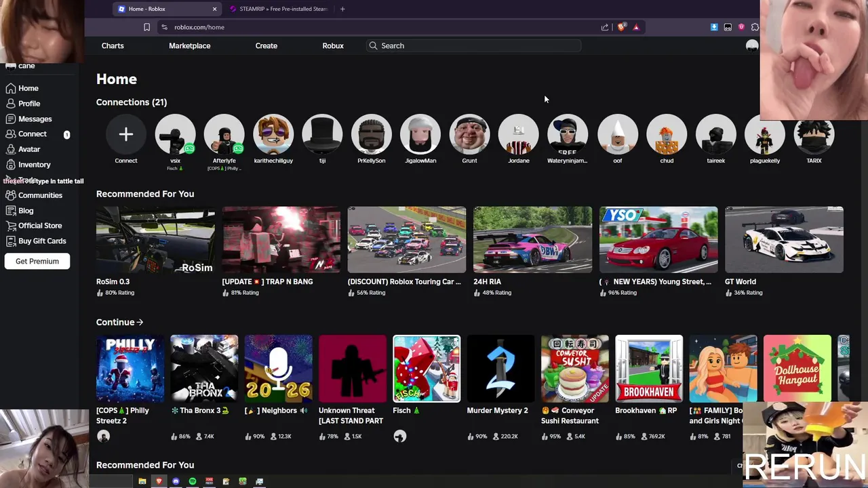Open connection JigalowMan's avatar
Image resolution: width=868 pixels, height=488 pixels.
click(x=420, y=134)
